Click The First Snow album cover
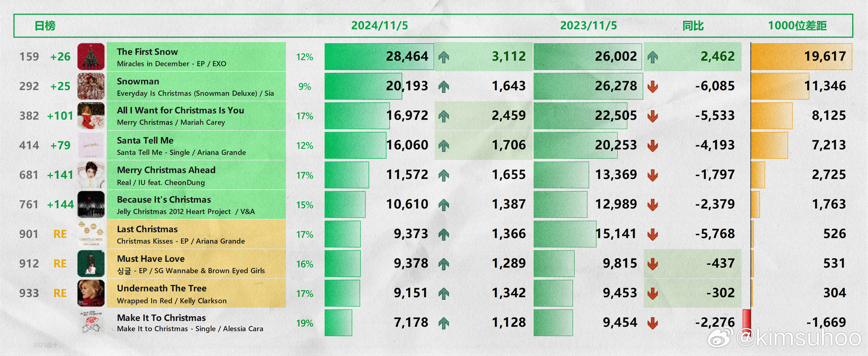 pos(91,56)
